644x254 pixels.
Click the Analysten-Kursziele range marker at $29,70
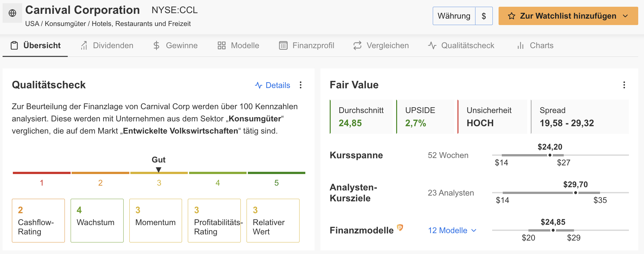tap(576, 193)
